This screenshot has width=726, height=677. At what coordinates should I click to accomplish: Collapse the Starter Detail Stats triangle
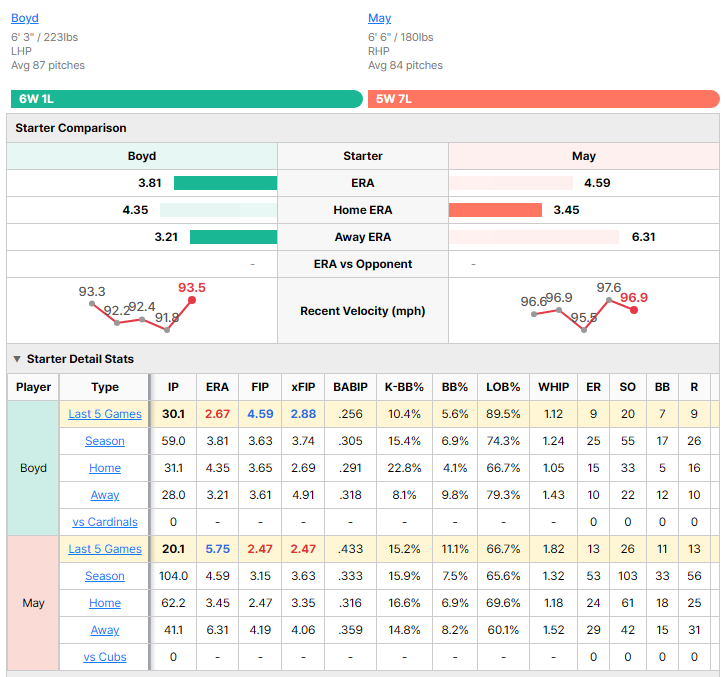[17, 359]
